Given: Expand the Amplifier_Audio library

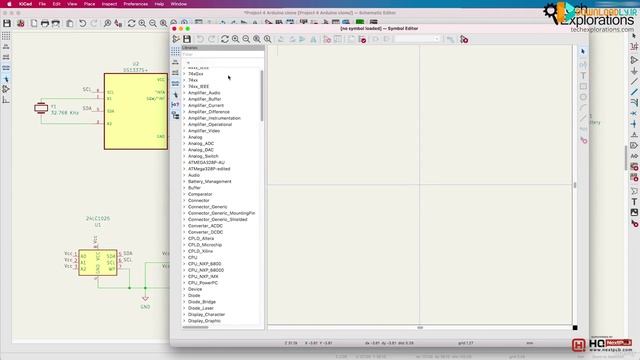Looking at the screenshot, I should click(184, 93).
